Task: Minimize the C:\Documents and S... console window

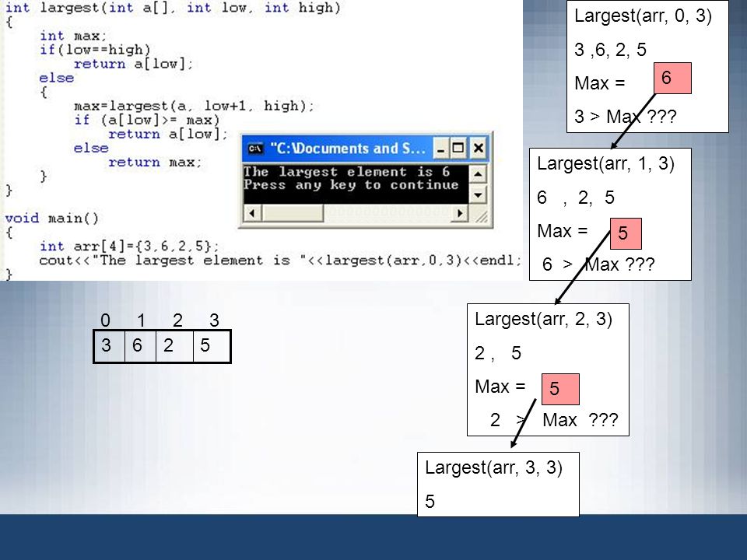Action: pos(440,149)
